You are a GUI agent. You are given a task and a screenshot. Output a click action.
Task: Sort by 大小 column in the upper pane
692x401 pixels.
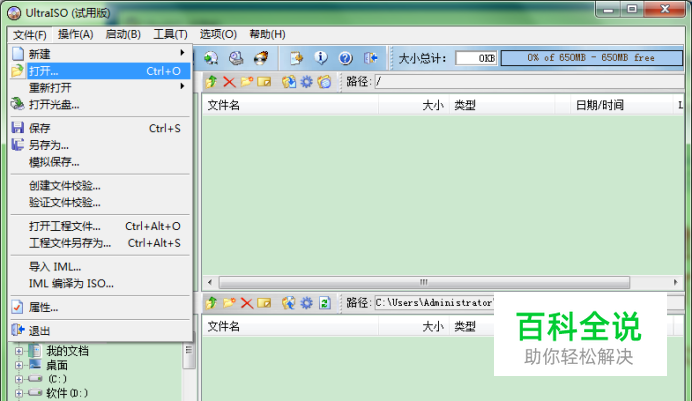pos(414,105)
